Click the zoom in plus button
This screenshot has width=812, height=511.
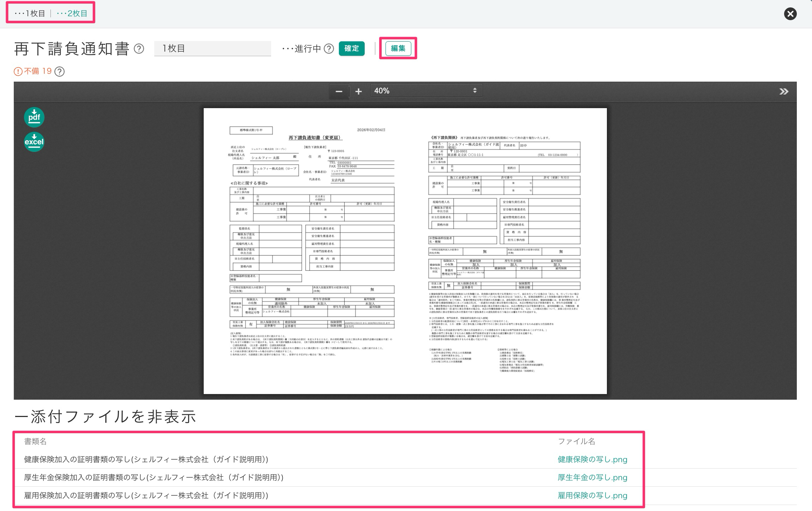[358, 92]
